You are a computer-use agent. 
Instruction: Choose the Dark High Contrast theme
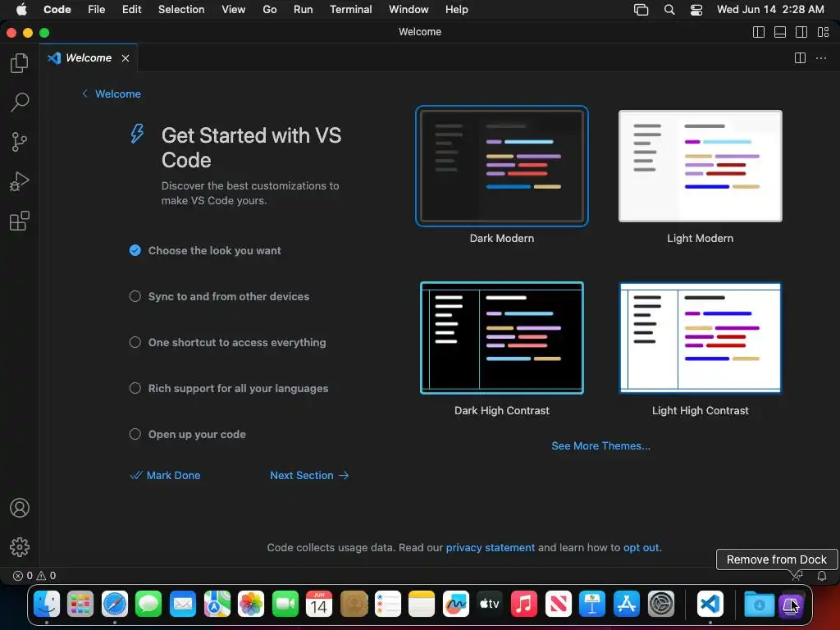point(502,337)
